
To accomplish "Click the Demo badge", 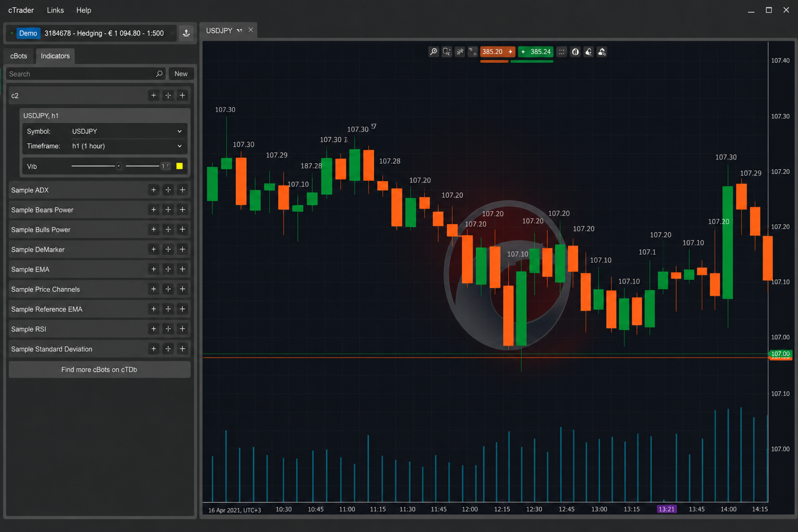I will 28,33.
